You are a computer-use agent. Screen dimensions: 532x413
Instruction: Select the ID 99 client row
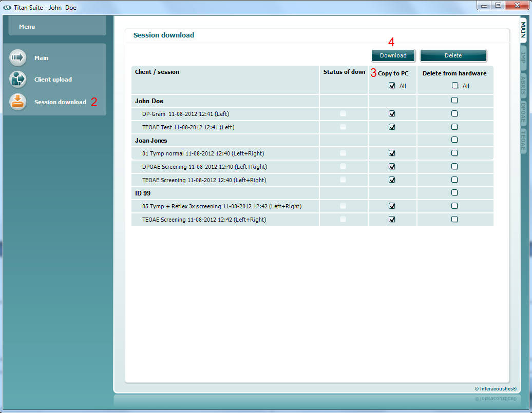pyautogui.click(x=312, y=193)
